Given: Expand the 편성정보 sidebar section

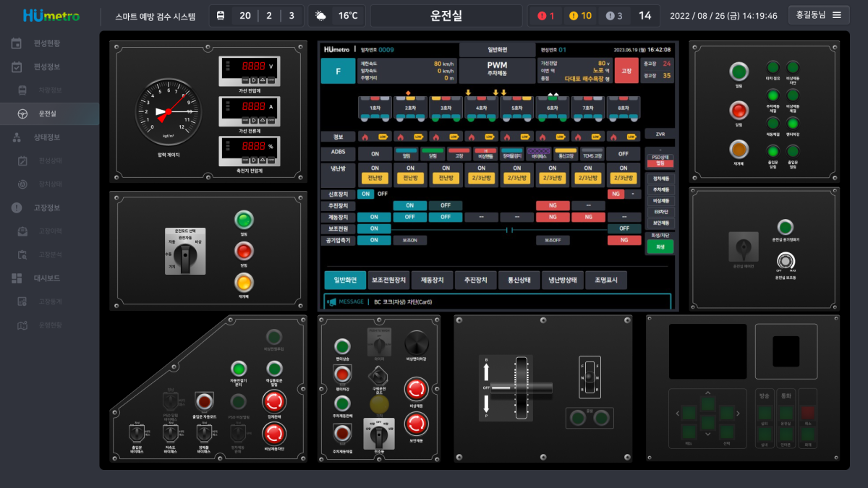Looking at the screenshot, I should (x=47, y=67).
